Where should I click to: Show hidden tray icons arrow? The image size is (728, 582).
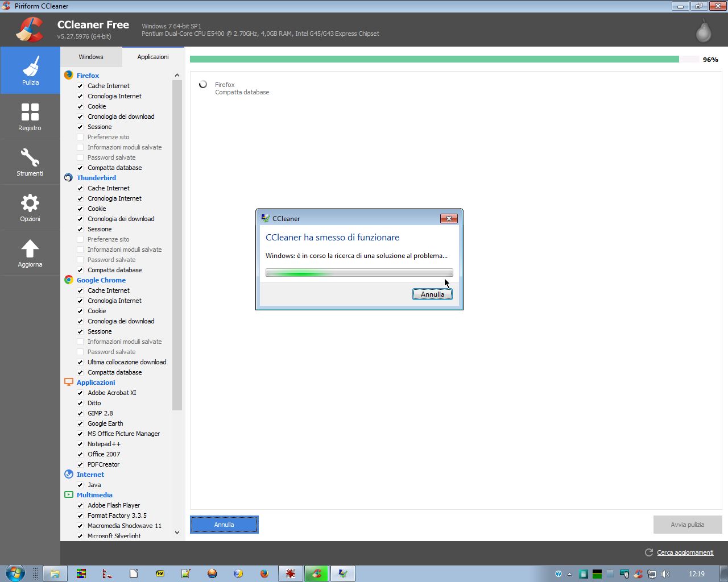(x=569, y=574)
